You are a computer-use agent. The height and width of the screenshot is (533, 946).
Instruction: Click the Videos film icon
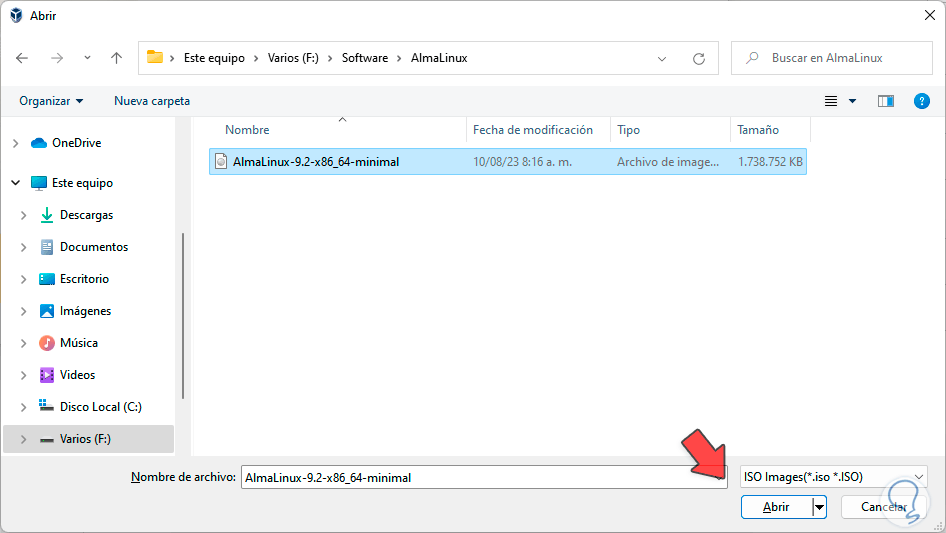click(x=46, y=375)
